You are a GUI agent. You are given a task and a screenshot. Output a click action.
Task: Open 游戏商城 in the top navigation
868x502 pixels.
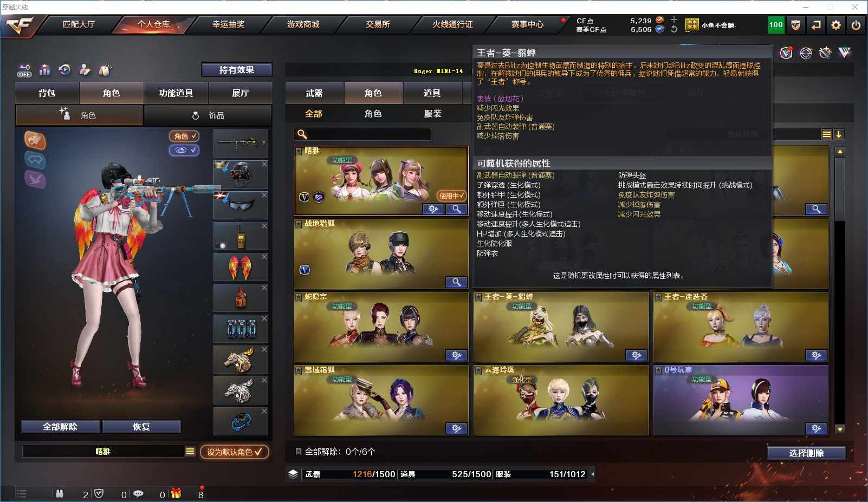(x=303, y=24)
